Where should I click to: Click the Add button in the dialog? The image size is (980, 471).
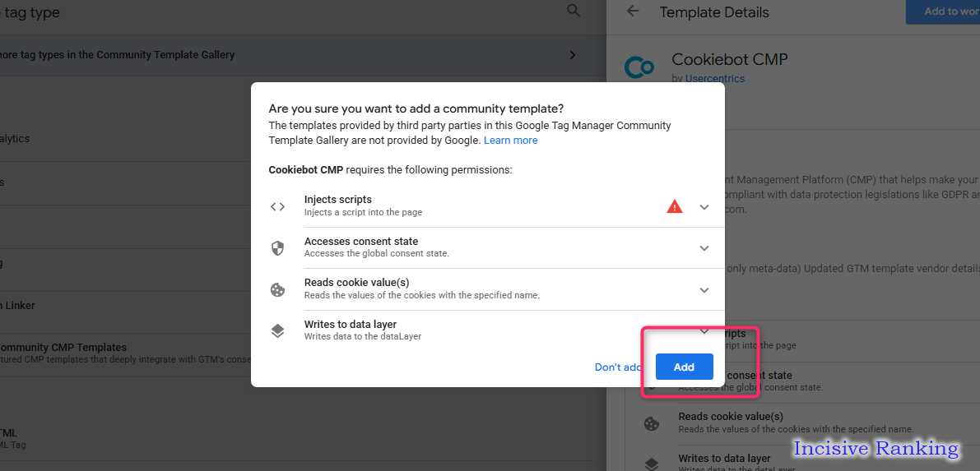[x=684, y=367]
